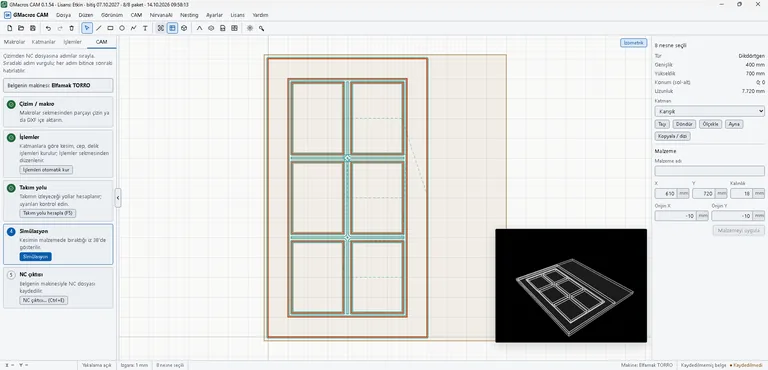Toggle Yakalama açık in status bar
768x370 pixels.
[x=97, y=366]
